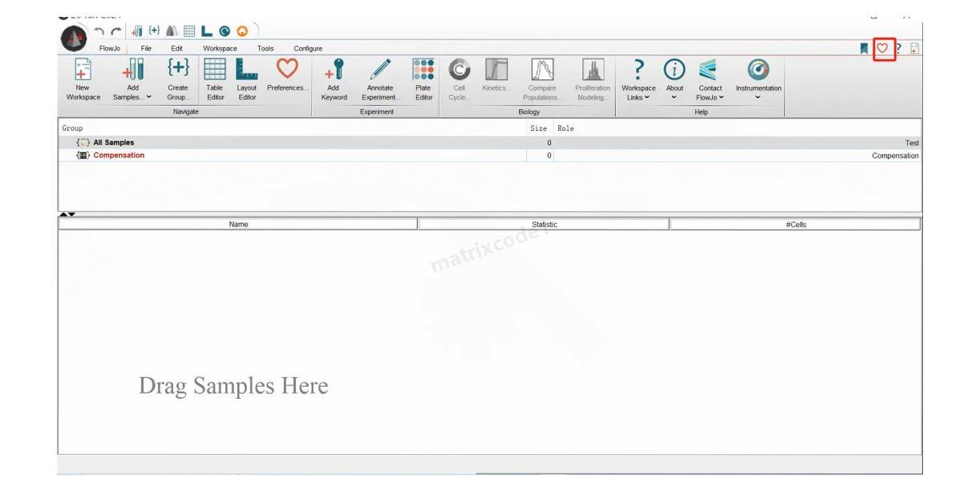Click the Size column header
Viewport: 980px width, 492px height.
point(539,128)
